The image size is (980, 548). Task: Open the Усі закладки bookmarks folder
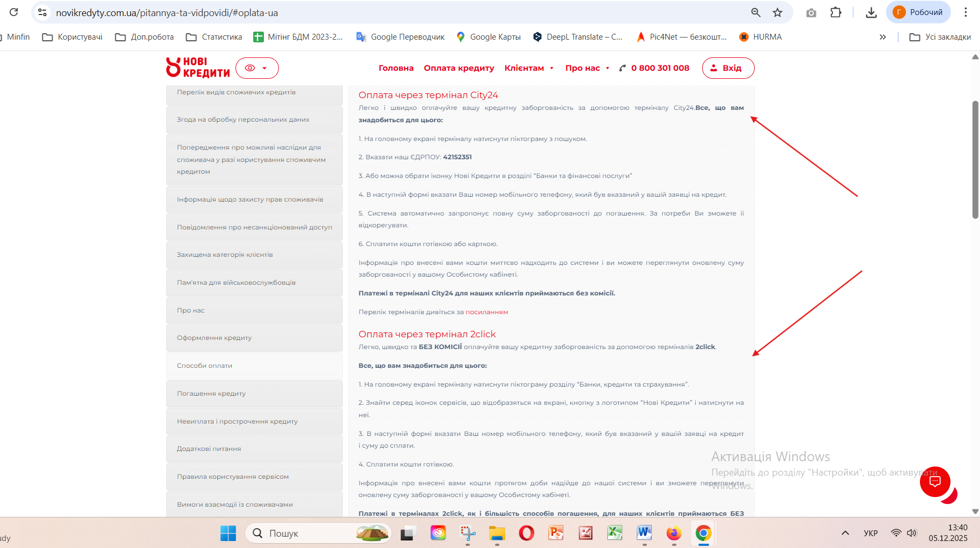(x=940, y=37)
